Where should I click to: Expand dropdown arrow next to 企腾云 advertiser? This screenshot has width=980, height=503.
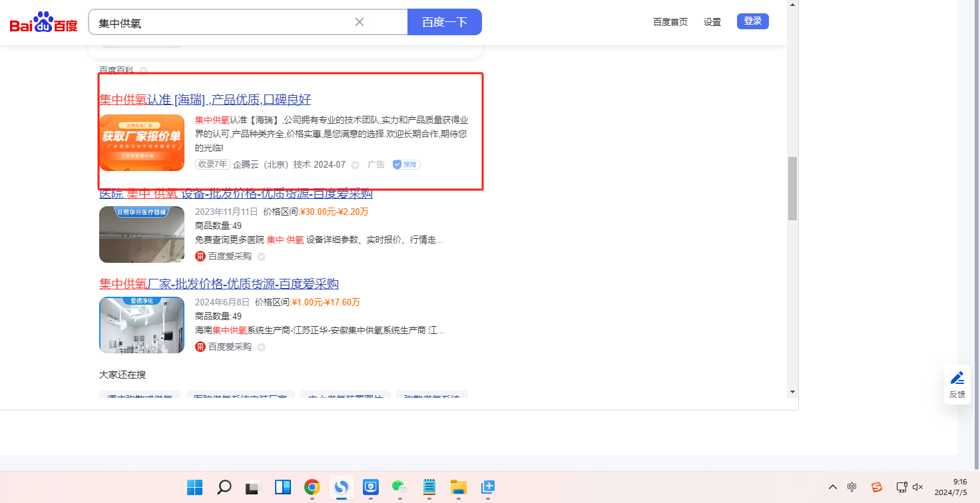(355, 165)
